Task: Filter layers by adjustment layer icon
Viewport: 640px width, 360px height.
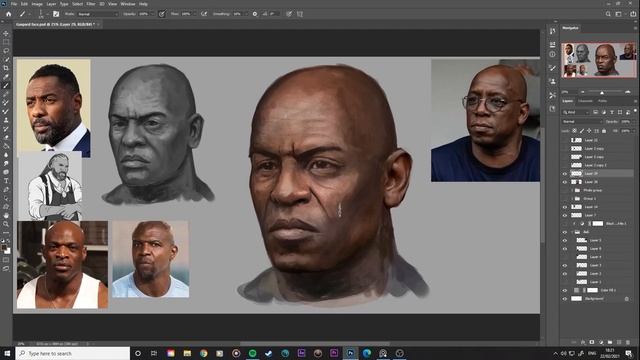Action: pos(604,112)
